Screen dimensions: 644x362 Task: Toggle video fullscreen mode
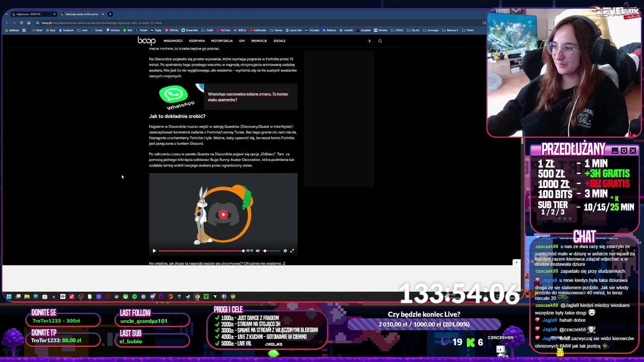292,250
